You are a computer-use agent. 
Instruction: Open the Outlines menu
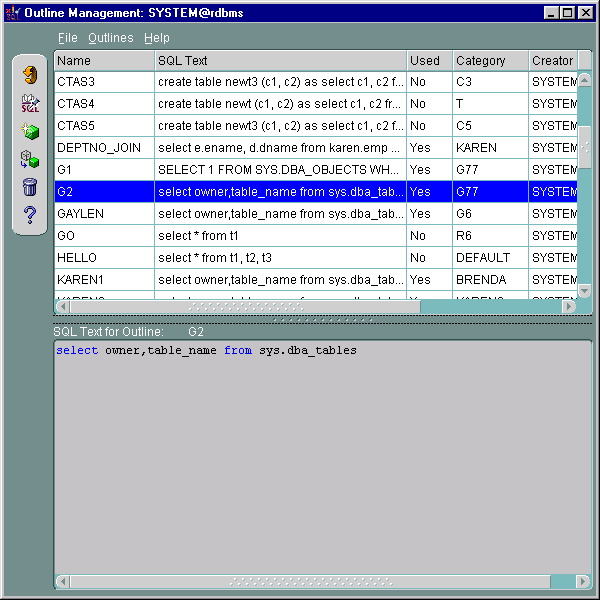(110, 38)
